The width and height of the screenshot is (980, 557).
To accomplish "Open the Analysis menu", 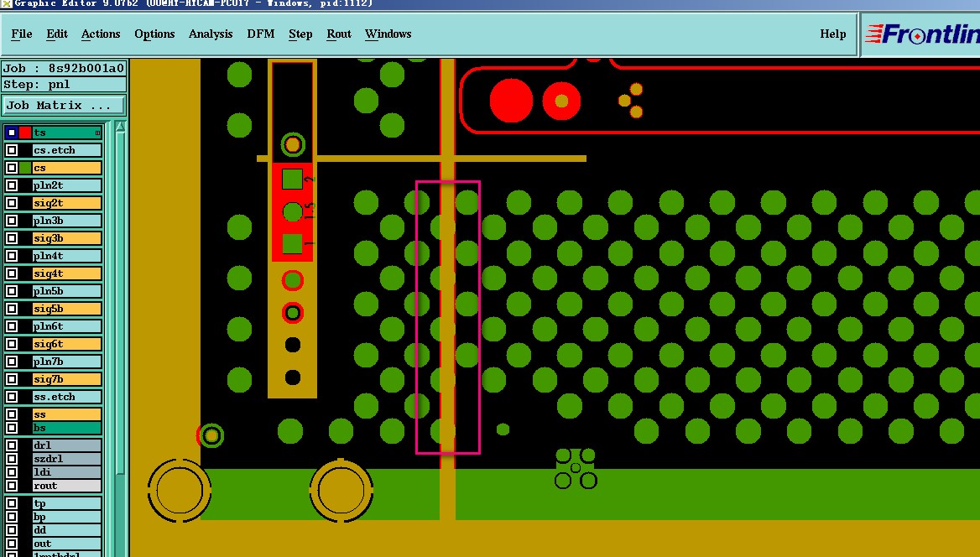I will [211, 34].
